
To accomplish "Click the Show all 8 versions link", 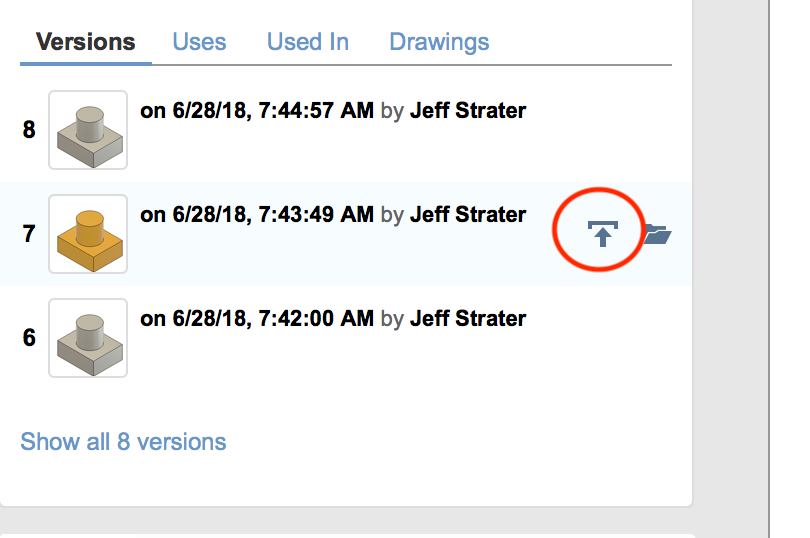I will coord(123,442).
